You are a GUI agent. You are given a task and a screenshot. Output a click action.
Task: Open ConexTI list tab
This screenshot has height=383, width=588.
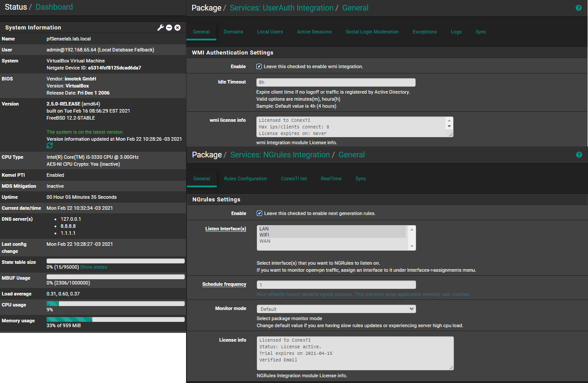click(x=294, y=179)
